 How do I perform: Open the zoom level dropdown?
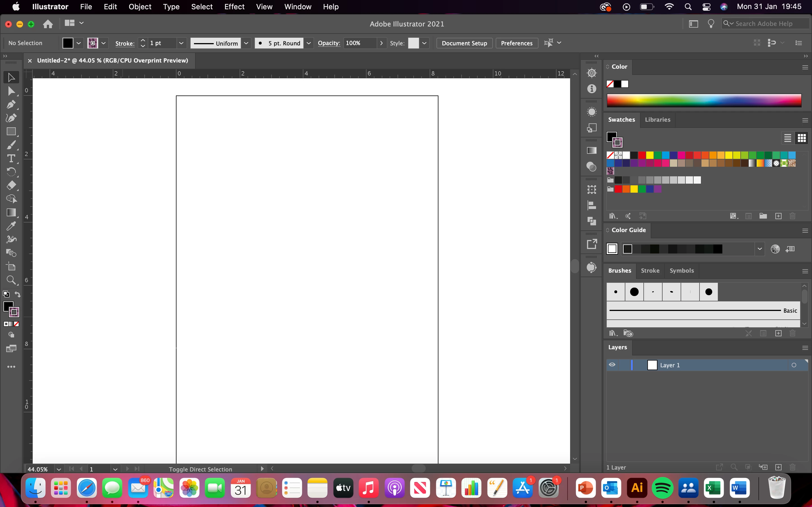click(x=59, y=469)
